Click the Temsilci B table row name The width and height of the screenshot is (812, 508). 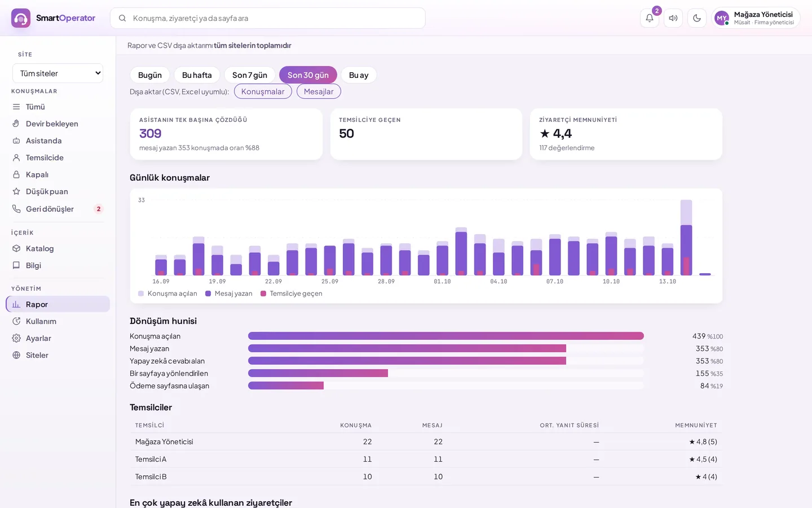[x=151, y=477]
